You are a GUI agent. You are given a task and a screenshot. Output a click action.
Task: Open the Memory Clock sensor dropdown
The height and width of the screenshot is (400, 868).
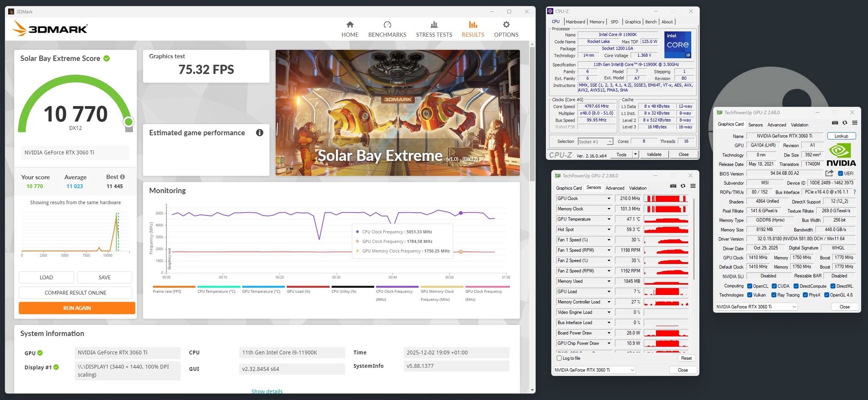pyautogui.click(x=609, y=209)
